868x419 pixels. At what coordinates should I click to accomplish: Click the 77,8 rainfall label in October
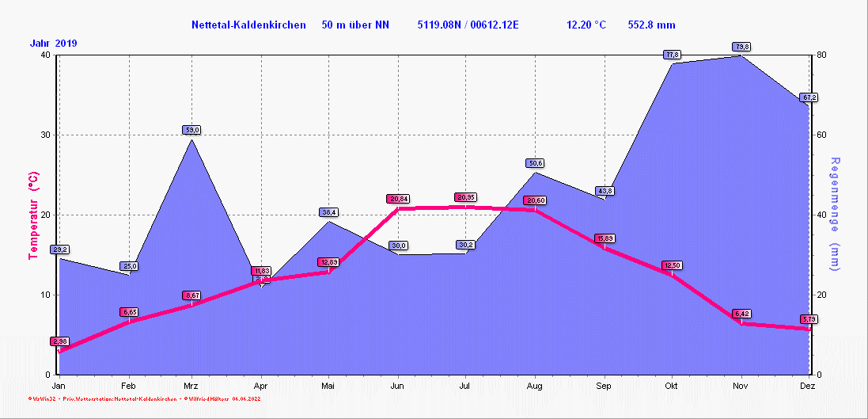coord(673,55)
